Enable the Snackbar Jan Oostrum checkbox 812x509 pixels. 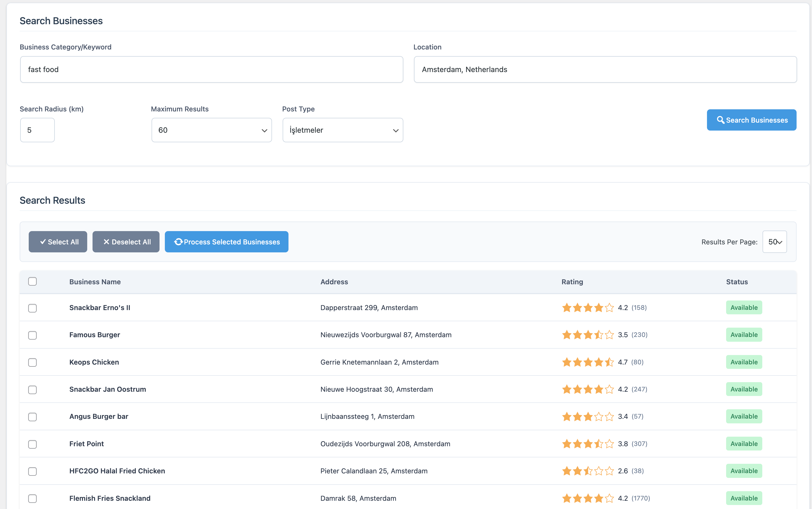pos(32,390)
